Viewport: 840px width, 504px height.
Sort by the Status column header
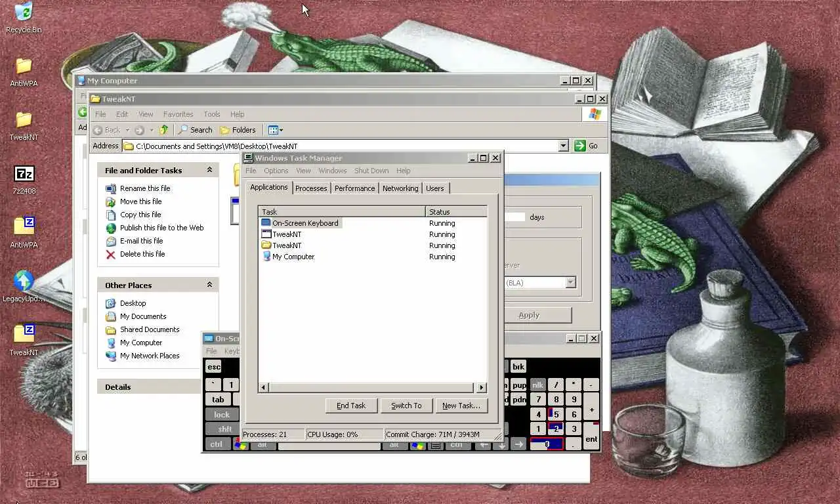click(456, 212)
